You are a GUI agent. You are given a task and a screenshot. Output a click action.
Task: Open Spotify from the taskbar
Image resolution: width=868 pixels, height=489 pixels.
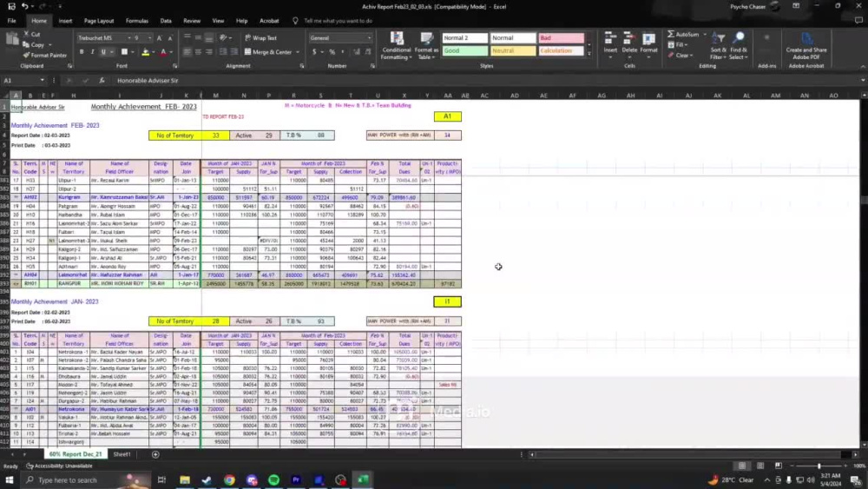click(274, 479)
